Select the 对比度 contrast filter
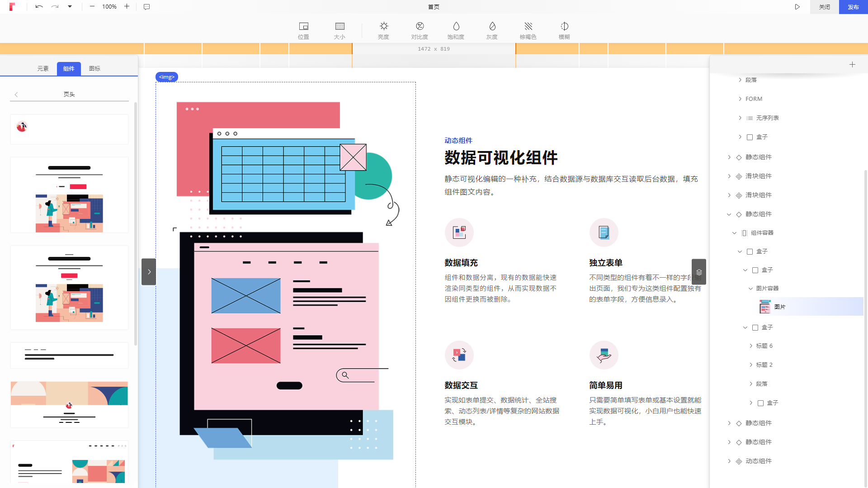The image size is (868, 488). [x=420, y=31]
